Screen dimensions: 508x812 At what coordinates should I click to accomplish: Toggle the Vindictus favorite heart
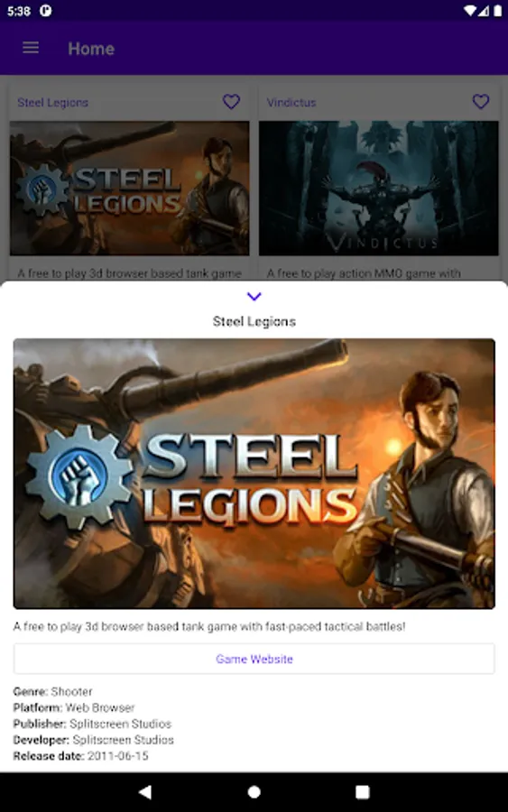[x=481, y=101]
